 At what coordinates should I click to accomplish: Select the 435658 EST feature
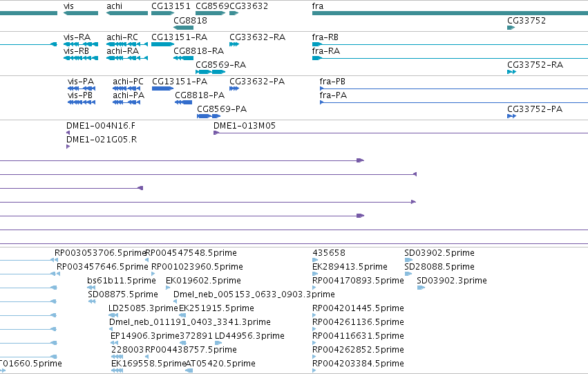point(314,260)
